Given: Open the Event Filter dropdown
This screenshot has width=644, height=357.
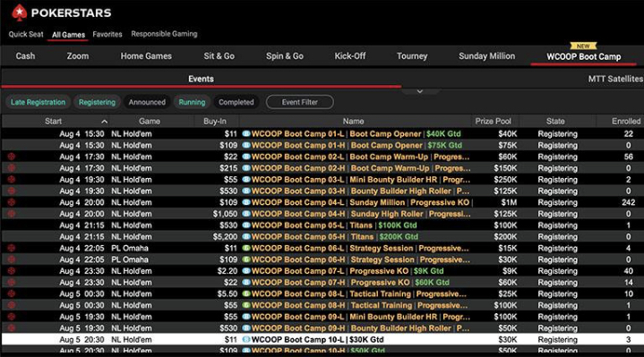Looking at the screenshot, I should (300, 102).
